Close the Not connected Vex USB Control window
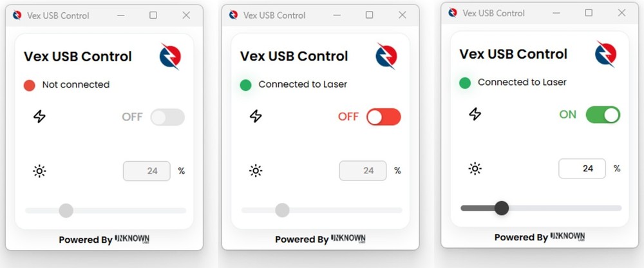 [x=186, y=15]
